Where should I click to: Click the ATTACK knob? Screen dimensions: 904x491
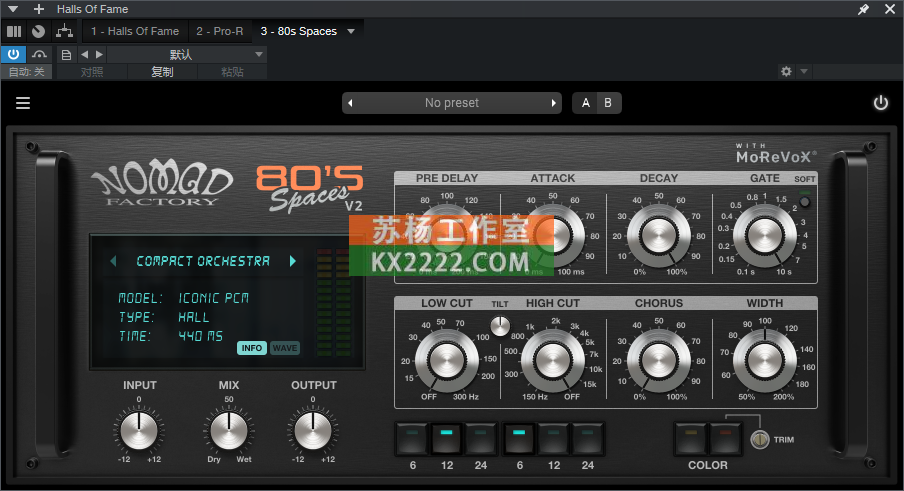click(553, 236)
